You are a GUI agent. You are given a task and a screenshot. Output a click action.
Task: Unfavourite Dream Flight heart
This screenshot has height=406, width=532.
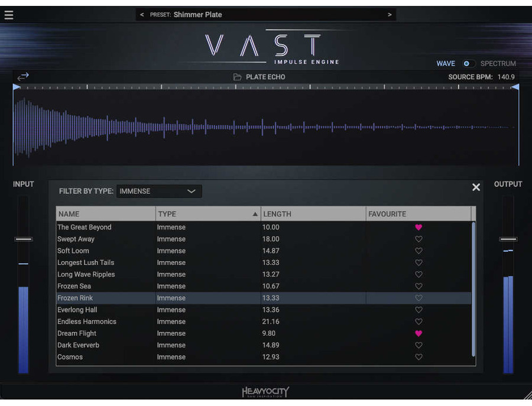419,333
